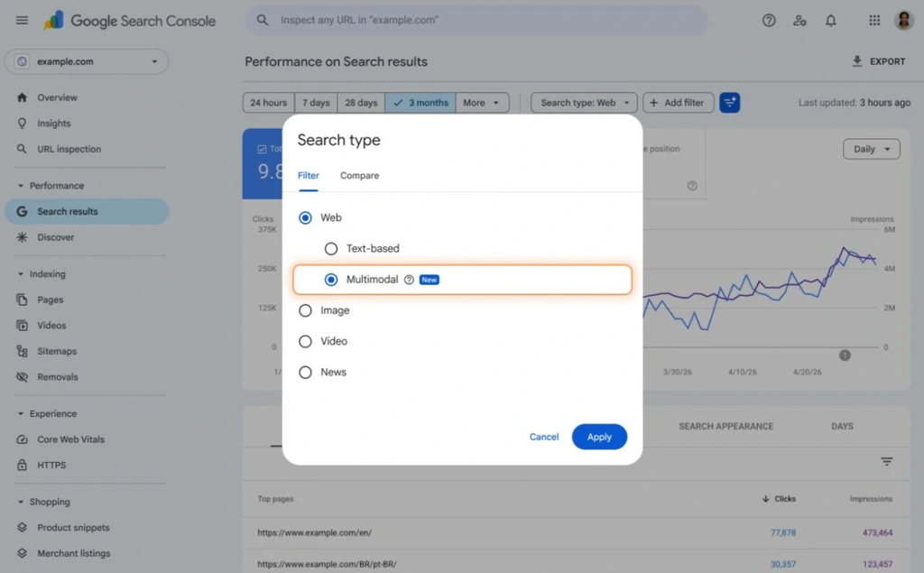
Task: Click the Impressions column header
Action: (871, 499)
